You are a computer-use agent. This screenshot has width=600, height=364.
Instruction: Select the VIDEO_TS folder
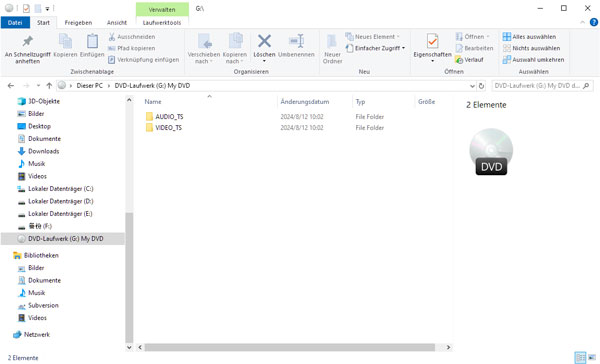click(x=164, y=127)
